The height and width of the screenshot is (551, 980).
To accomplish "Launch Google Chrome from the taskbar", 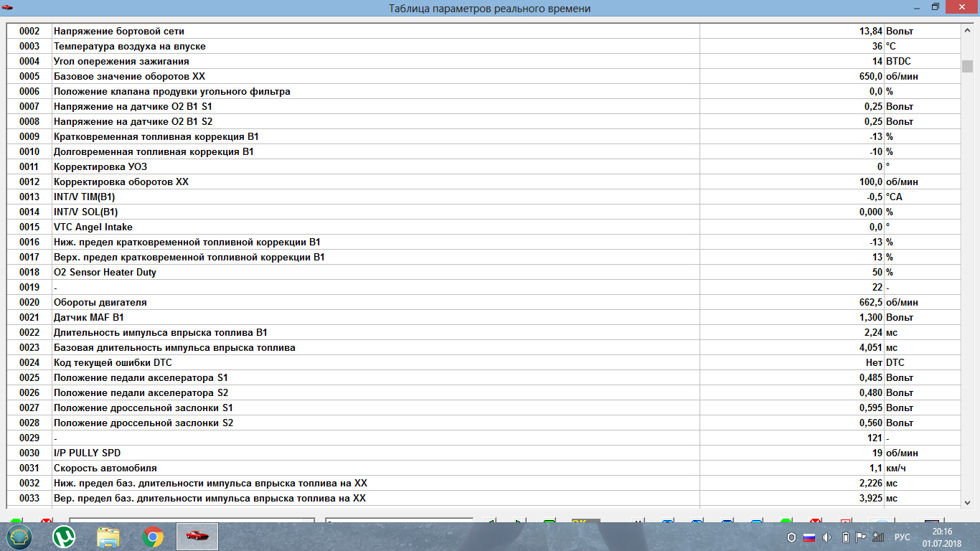I will pyautogui.click(x=152, y=537).
